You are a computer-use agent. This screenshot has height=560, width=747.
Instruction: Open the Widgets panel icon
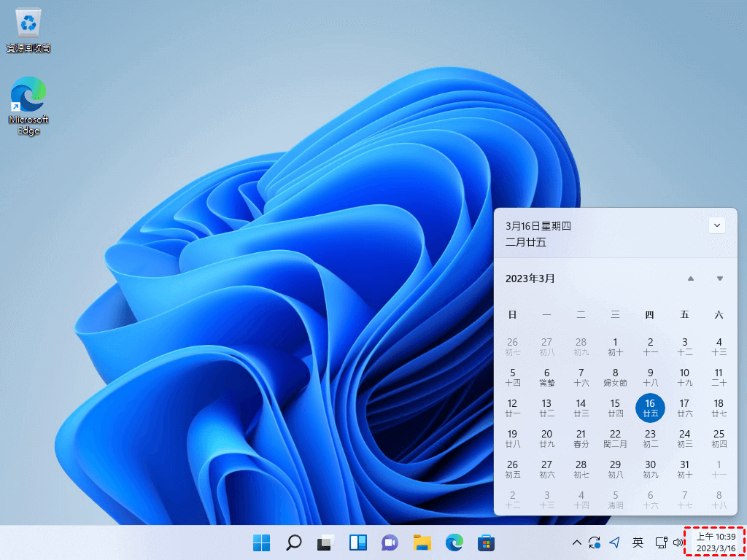click(357, 542)
